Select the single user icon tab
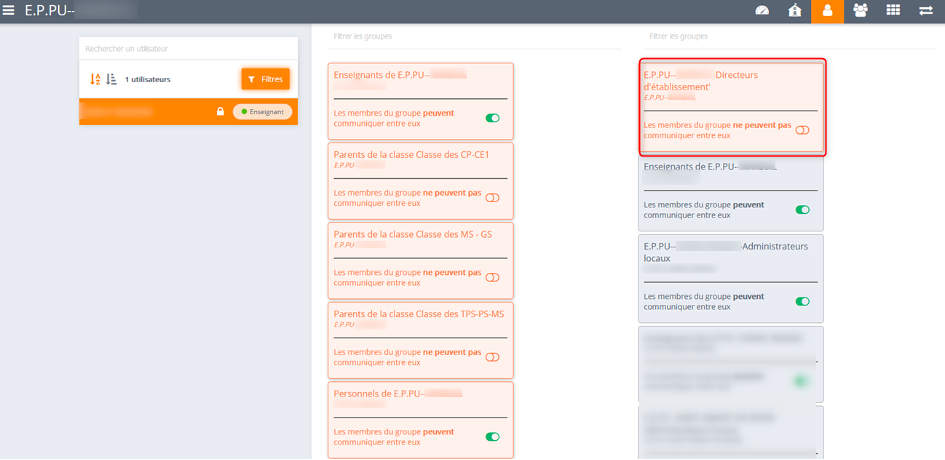The height and width of the screenshot is (460, 945). coord(827,11)
